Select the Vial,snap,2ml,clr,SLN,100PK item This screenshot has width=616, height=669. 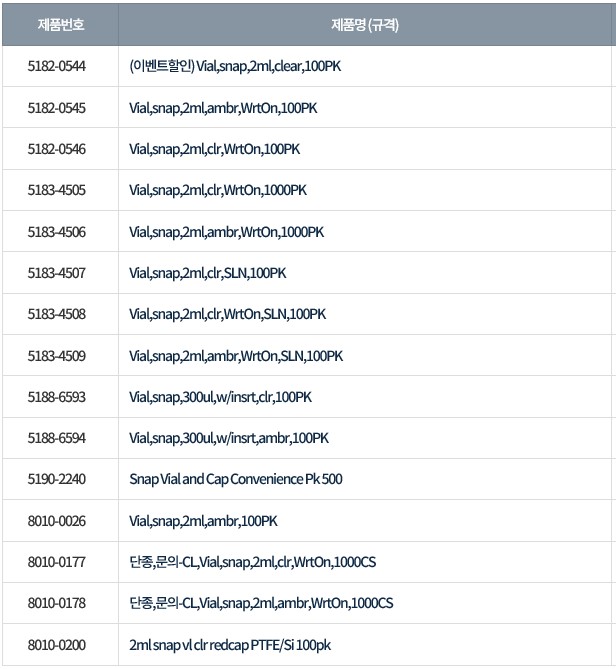(x=208, y=273)
